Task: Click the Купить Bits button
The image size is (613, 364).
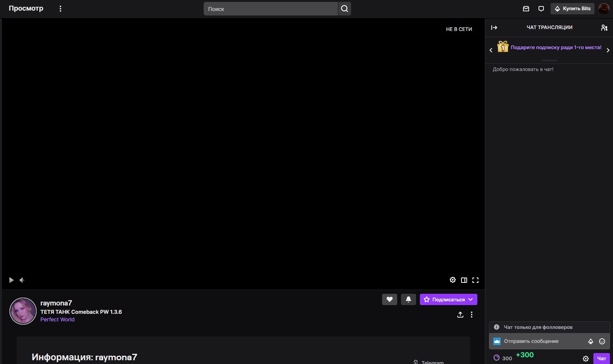Action: pos(572,9)
